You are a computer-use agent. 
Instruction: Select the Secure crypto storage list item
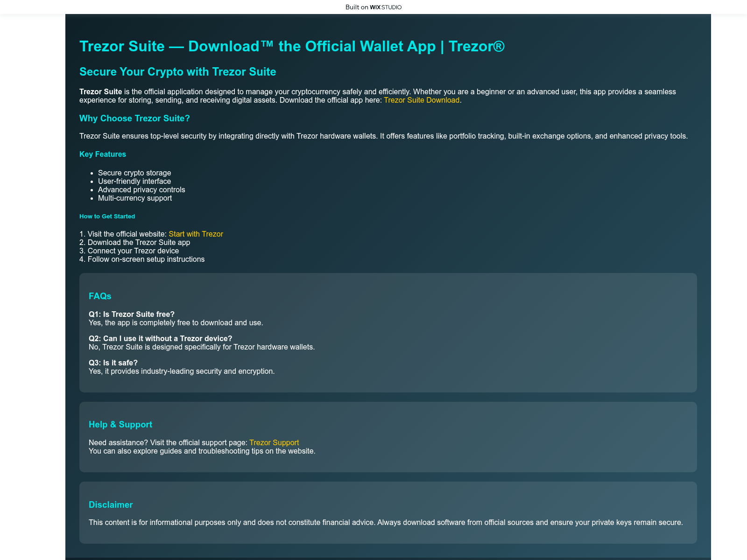[134, 173]
